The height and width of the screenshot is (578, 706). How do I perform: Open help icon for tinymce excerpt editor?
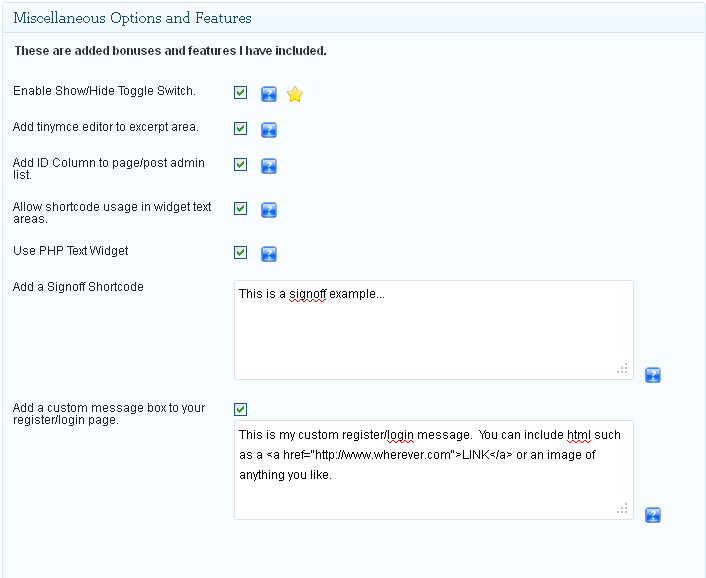[268, 130]
